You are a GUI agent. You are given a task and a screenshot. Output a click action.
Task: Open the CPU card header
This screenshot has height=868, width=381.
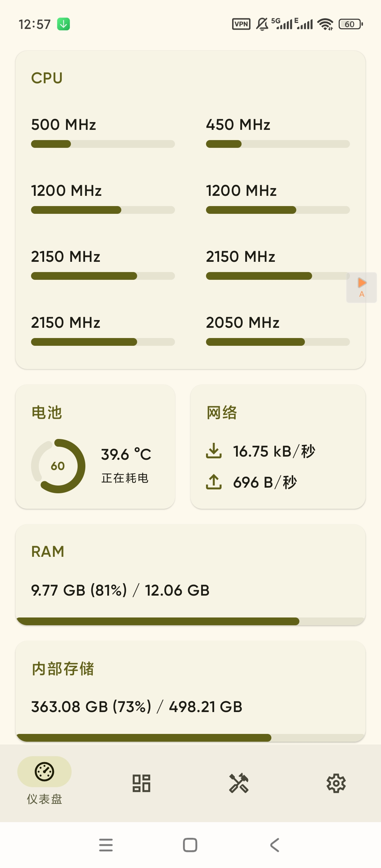47,78
